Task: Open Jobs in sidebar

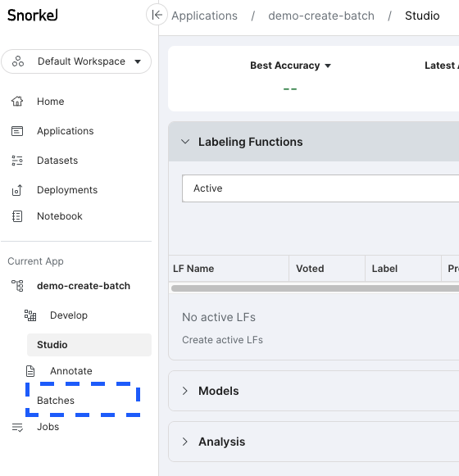Action: 48,427
